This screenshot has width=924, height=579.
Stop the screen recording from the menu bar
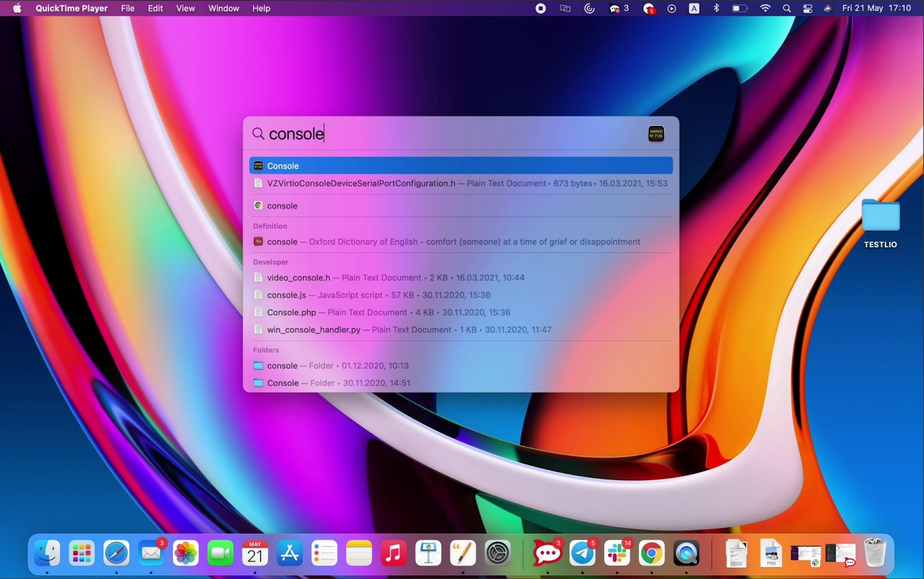[x=541, y=8]
